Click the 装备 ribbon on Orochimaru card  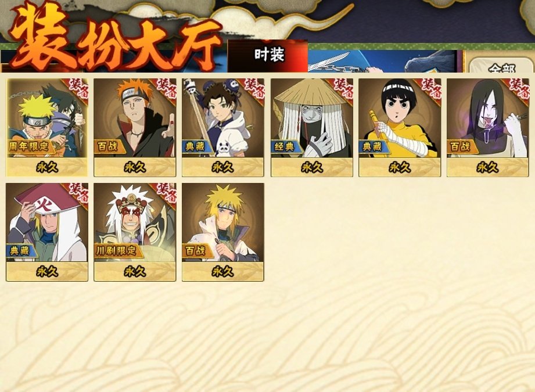tap(519, 89)
